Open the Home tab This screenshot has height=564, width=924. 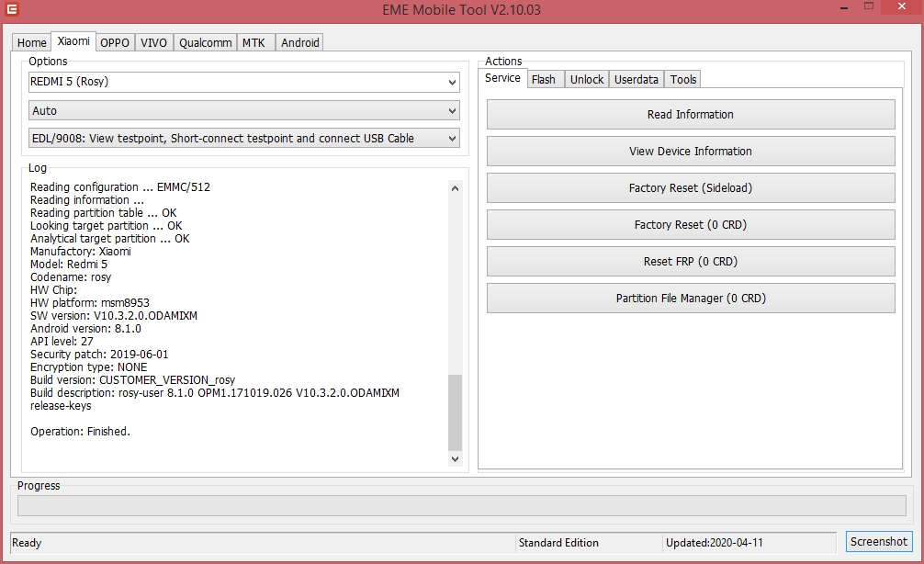[x=32, y=42]
